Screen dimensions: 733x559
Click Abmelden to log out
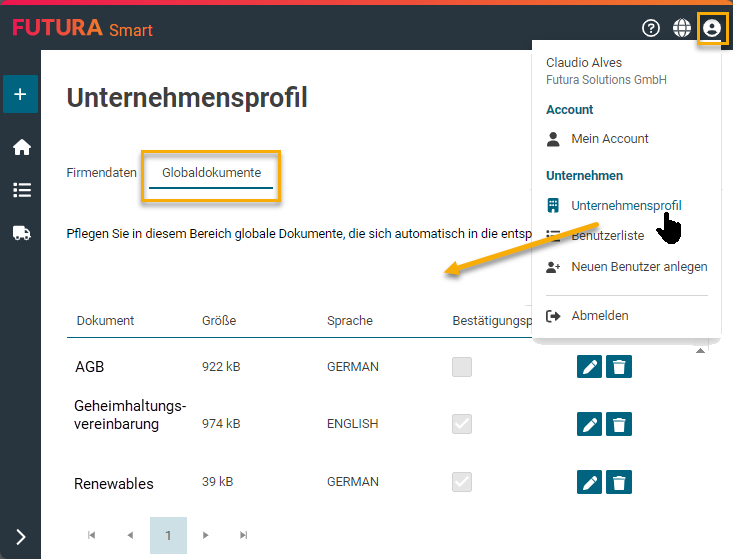coord(599,316)
